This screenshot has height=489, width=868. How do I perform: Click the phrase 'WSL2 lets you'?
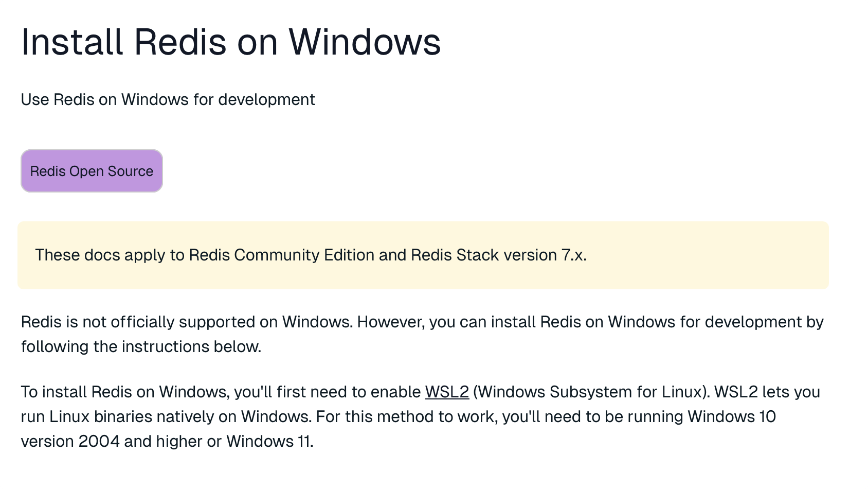tap(767, 392)
